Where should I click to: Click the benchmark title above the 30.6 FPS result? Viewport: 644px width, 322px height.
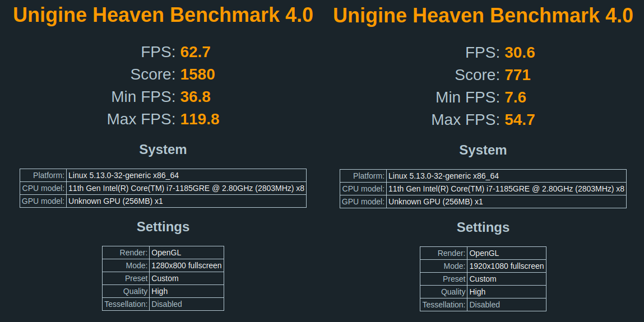tap(483, 15)
